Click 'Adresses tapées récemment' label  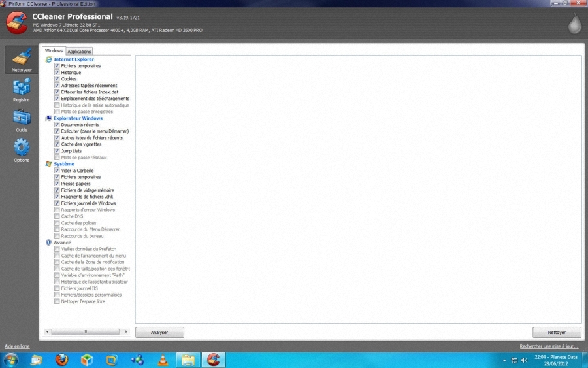pyautogui.click(x=90, y=86)
